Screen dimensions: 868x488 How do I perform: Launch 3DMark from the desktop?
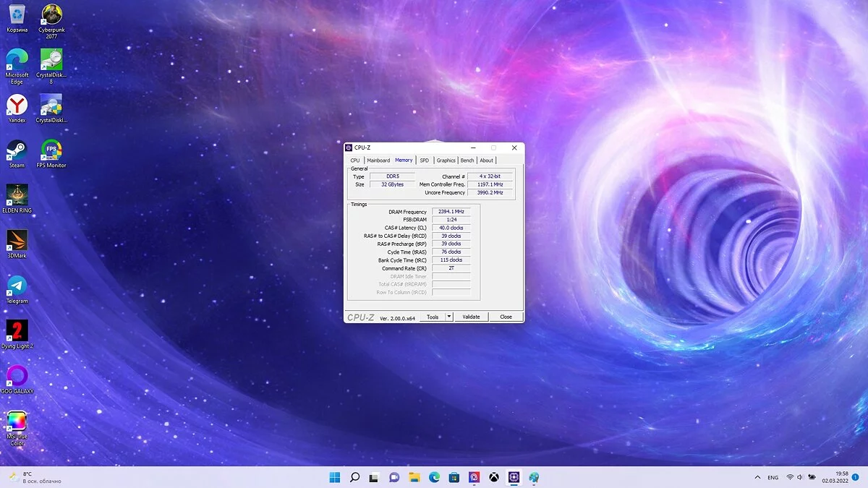[17, 241]
